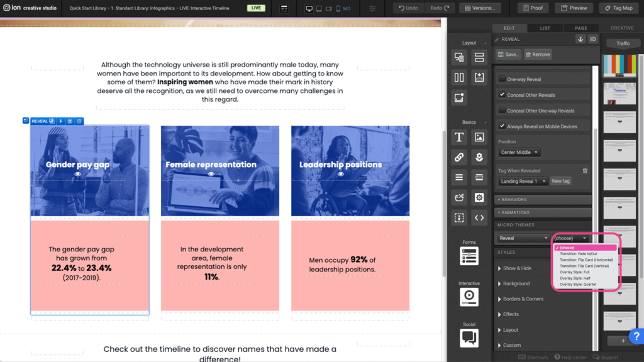Screen dimensions: 644x362
Task: Enable the One-way Reveal checkbox
Action: click(502, 79)
